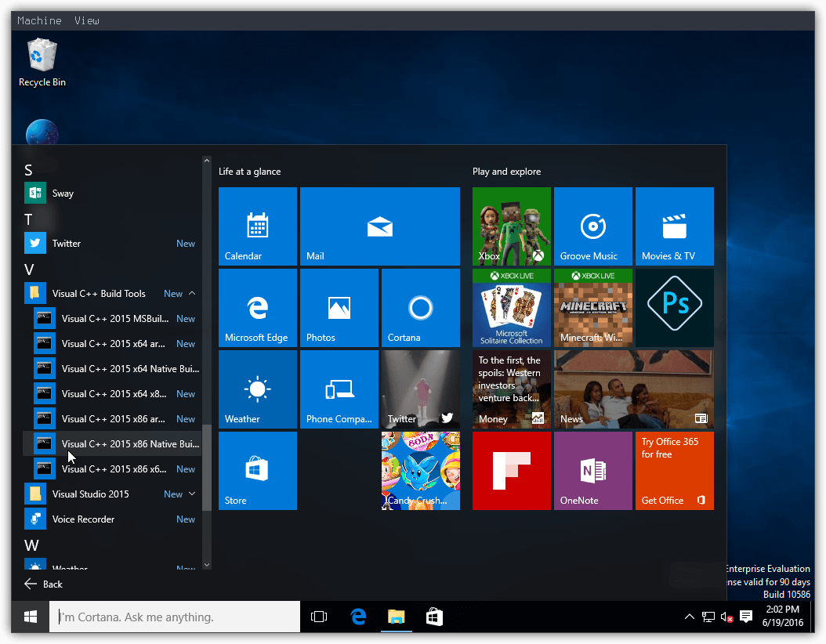The height and width of the screenshot is (644, 826).
Task: Open the Weather tile
Action: [258, 389]
